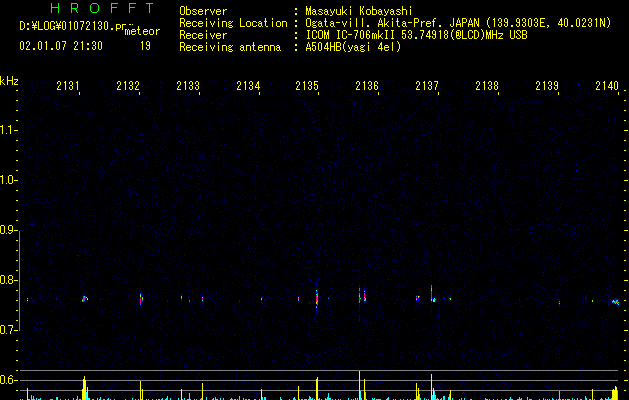Click the Receiving antenna field label
The width and height of the screenshot is (629, 400).
coord(230,47)
